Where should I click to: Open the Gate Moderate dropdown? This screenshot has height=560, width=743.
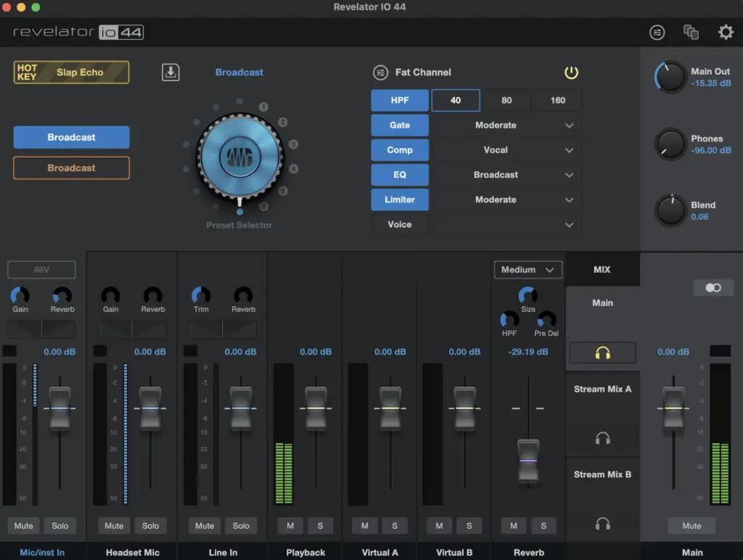point(506,125)
